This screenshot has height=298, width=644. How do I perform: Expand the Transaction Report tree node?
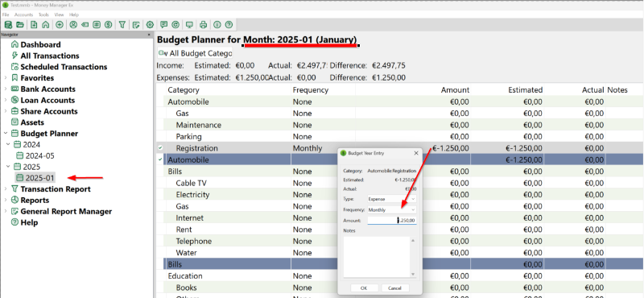[x=6, y=188]
